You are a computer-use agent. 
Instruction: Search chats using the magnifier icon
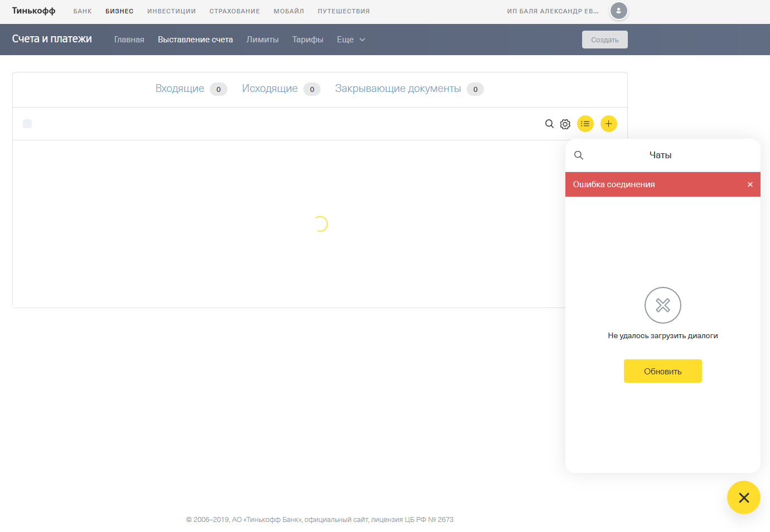coord(579,155)
